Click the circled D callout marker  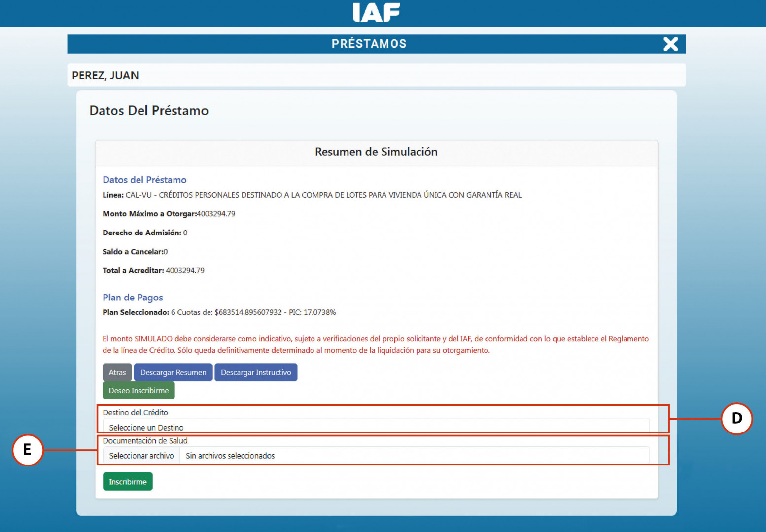click(x=736, y=419)
